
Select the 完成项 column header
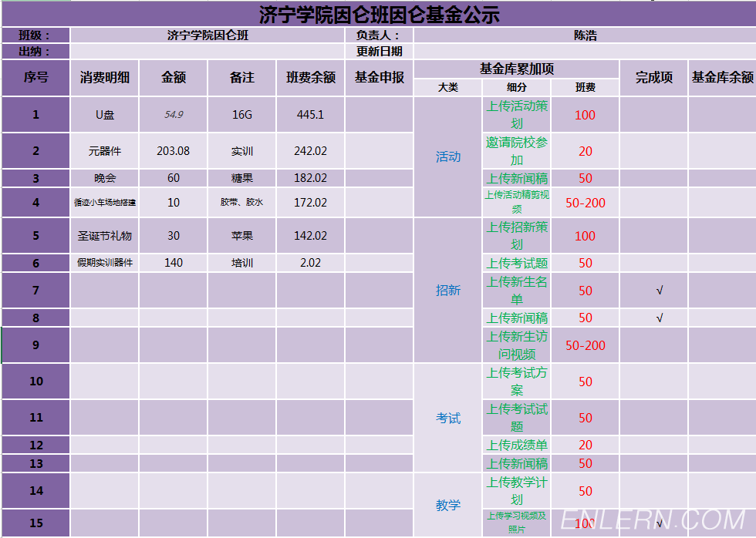pyautogui.click(x=654, y=78)
